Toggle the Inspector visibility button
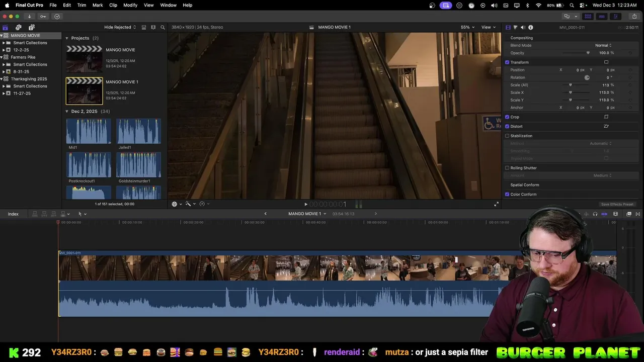Image resolution: width=644 pixels, height=362 pixels. [615, 16]
